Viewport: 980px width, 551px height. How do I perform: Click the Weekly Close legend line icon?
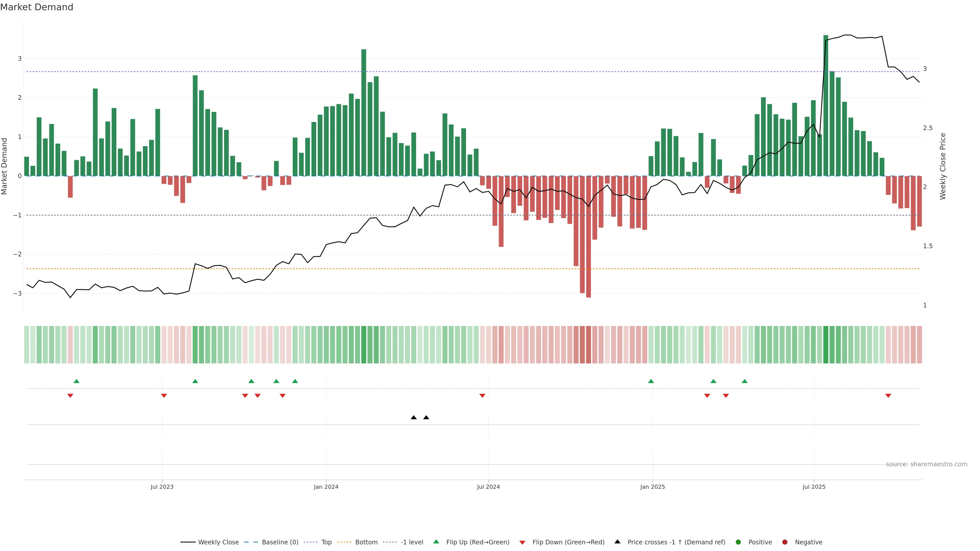(x=188, y=542)
